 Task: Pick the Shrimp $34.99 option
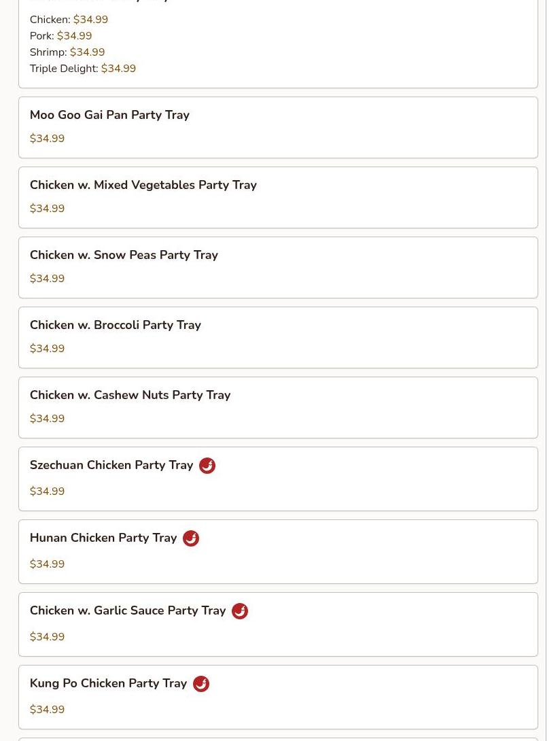(x=67, y=52)
